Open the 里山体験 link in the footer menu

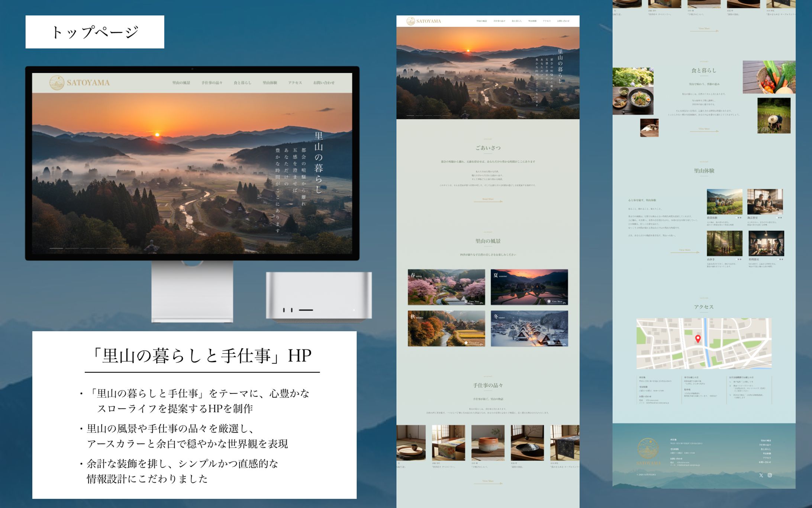[x=767, y=454]
